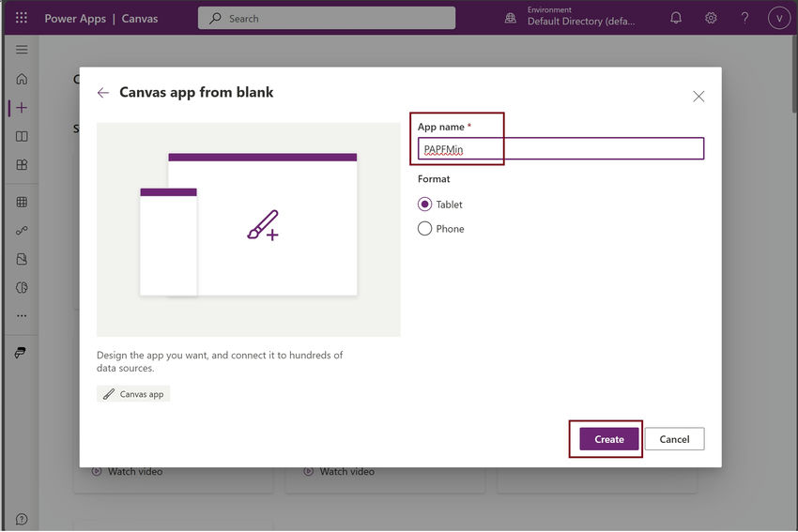Select the Tablet format option

439,205
